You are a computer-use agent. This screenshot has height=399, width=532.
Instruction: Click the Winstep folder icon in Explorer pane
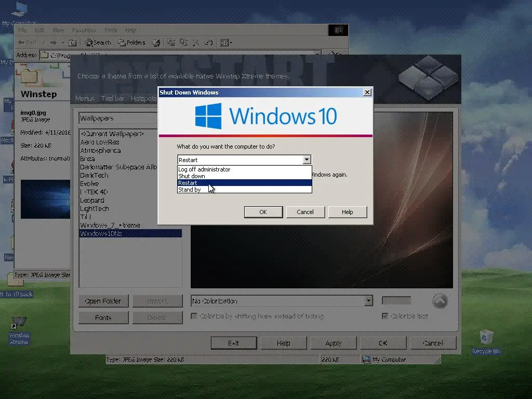[x=29, y=75]
